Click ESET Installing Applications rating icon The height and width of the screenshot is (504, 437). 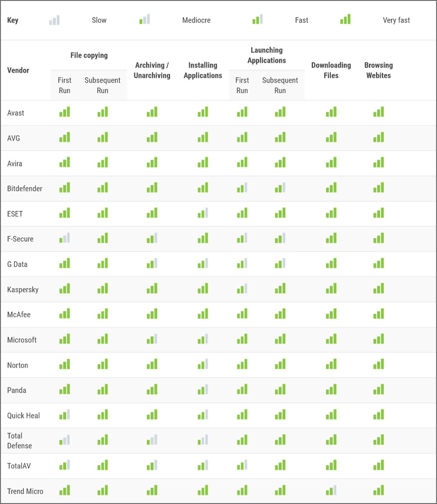point(203,213)
